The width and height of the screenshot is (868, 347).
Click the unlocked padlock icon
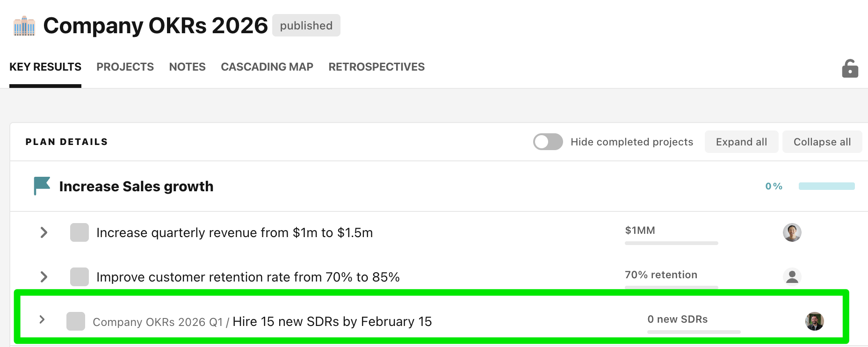(850, 69)
